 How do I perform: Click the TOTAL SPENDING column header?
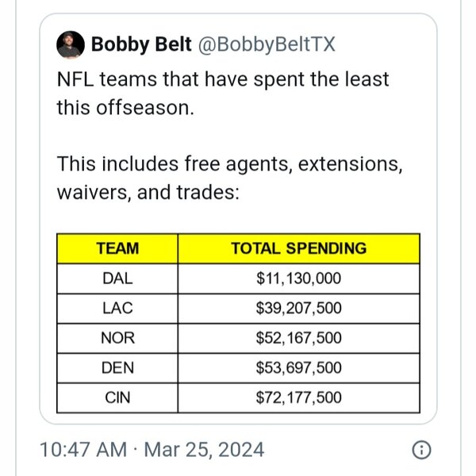pyautogui.click(x=299, y=248)
